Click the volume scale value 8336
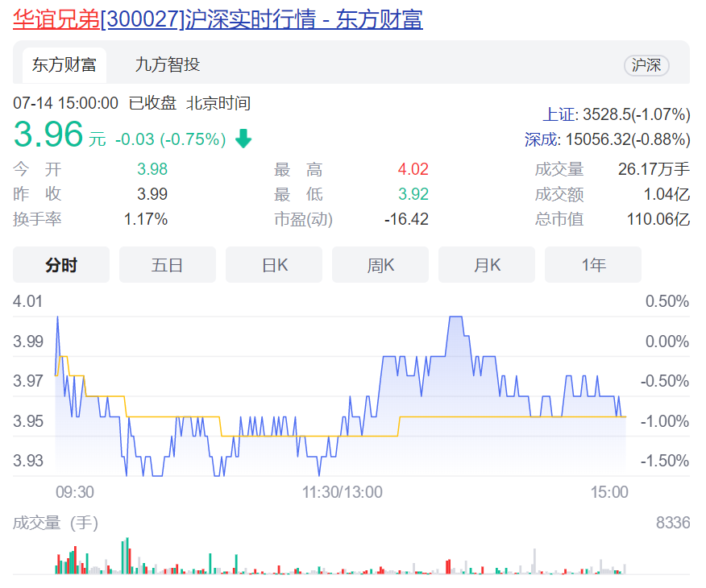Image resolution: width=706 pixels, height=588 pixels. click(673, 523)
